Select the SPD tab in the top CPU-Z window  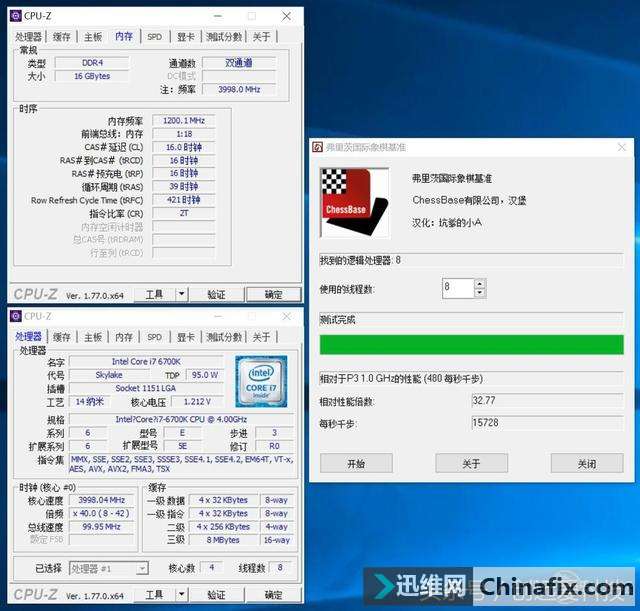[x=154, y=37]
